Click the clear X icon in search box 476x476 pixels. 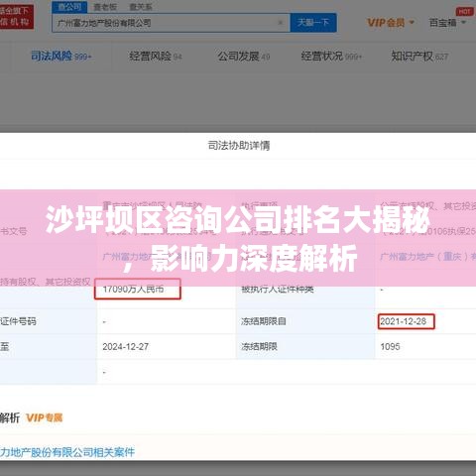(x=281, y=23)
